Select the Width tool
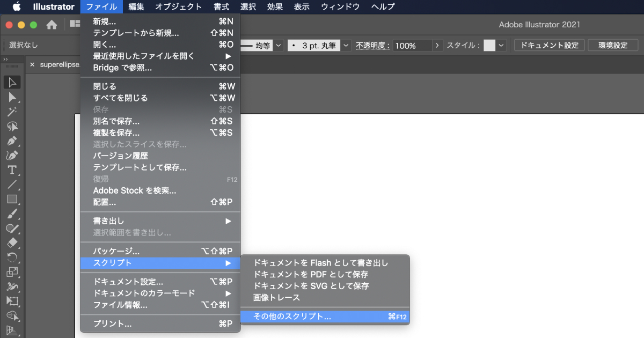 tap(12, 286)
